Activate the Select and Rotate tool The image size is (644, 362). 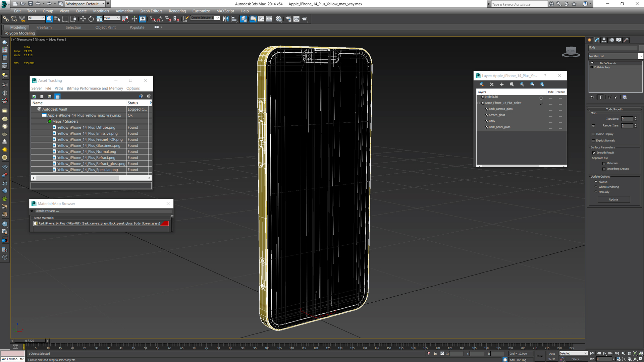click(91, 19)
